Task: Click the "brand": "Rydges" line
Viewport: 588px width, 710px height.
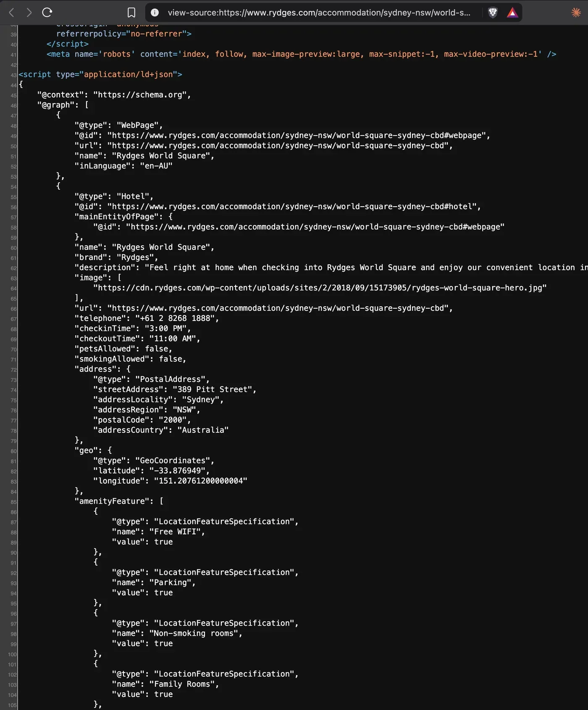Action: 116,258
